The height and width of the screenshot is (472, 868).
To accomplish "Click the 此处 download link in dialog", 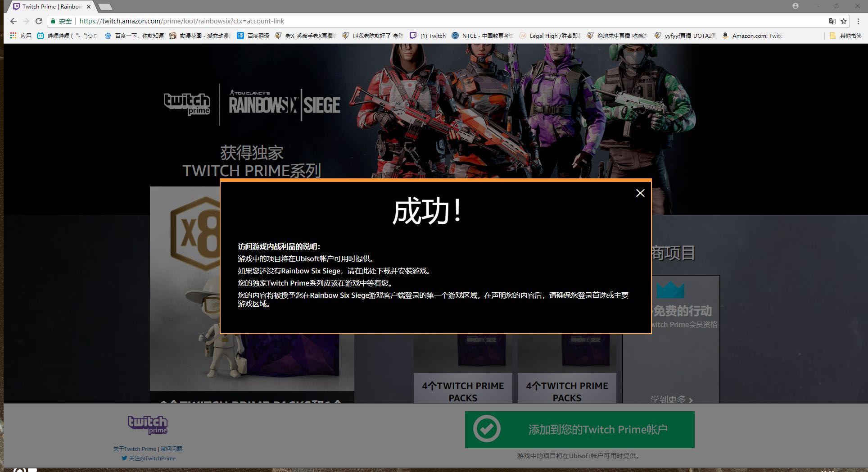I will point(369,271).
